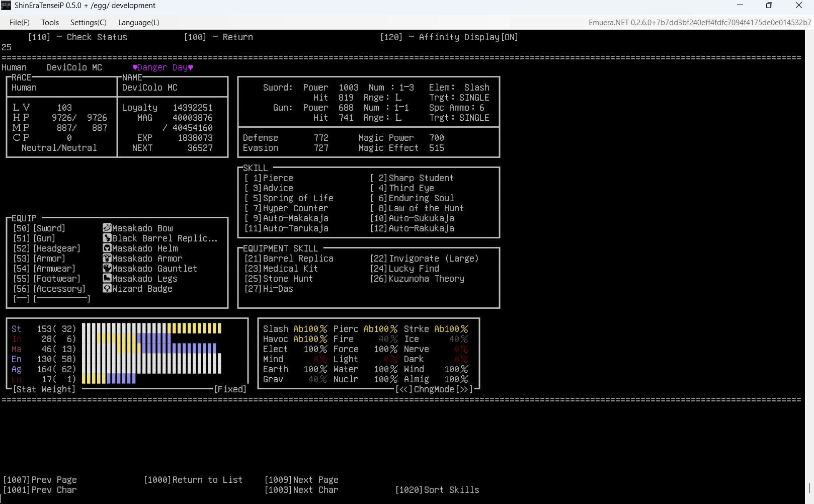Switch to previous mode with [<<]
The image size is (814, 504).
[x=404, y=389]
